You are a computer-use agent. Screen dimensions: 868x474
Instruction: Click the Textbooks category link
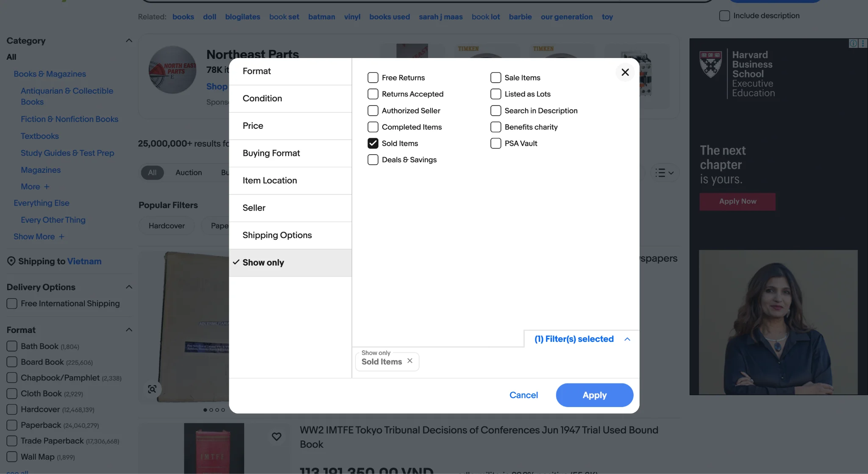[40, 136]
